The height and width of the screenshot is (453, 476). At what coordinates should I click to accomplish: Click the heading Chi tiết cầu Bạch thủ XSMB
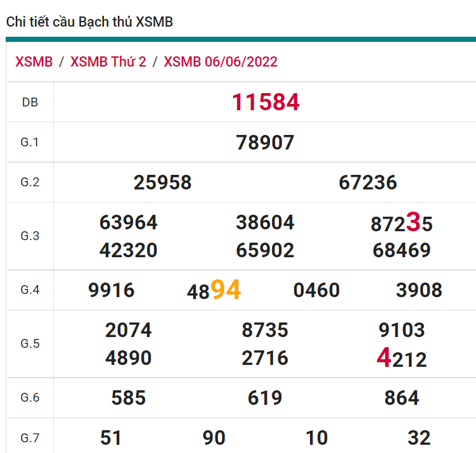(x=89, y=22)
